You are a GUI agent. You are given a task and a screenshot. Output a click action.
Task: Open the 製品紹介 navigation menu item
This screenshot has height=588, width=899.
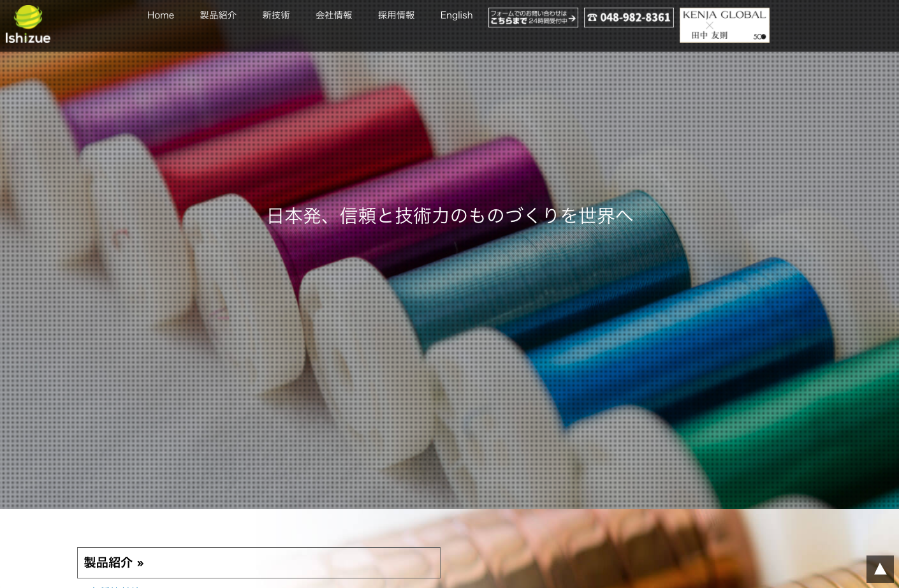coord(218,15)
